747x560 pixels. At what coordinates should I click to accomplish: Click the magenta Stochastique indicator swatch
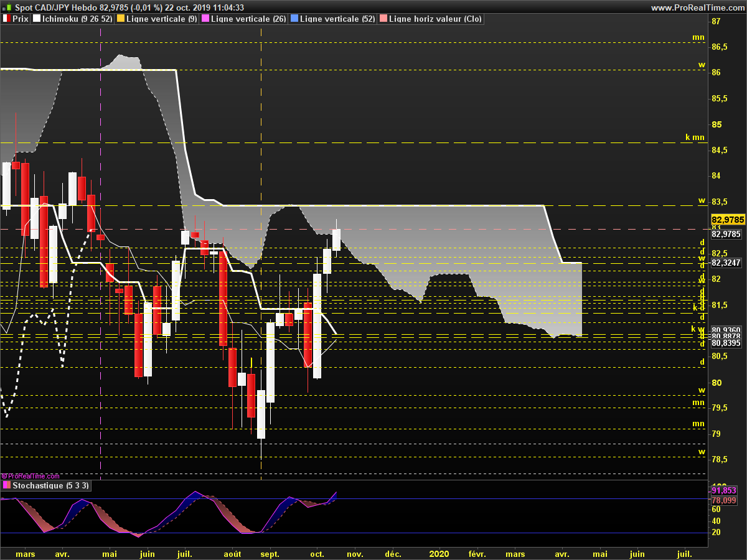pyautogui.click(x=6, y=485)
